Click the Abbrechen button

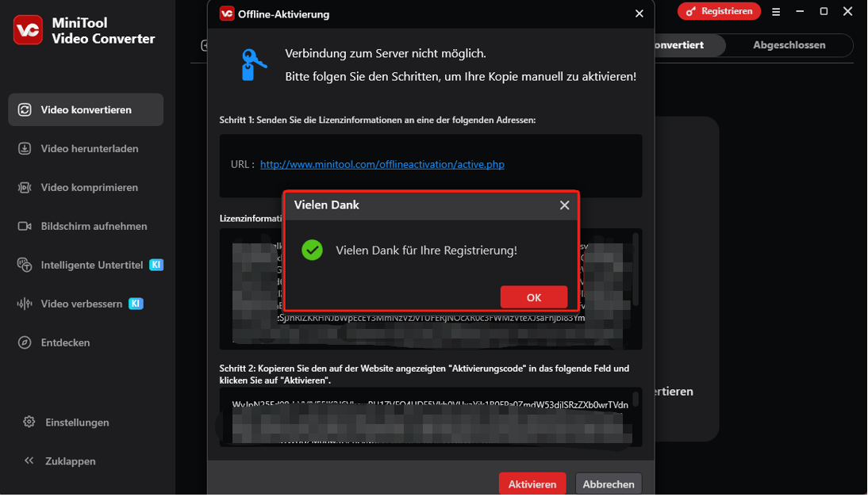click(x=609, y=484)
